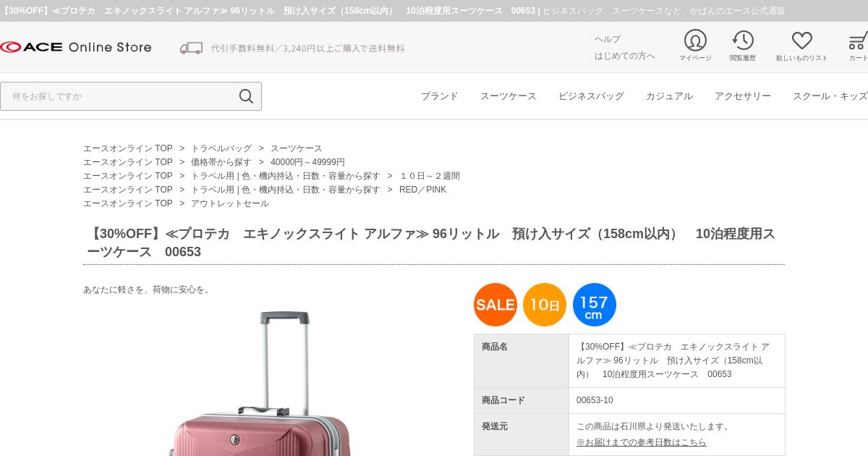Open the マイページ account icon
This screenshot has width=868, height=456.
click(695, 41)
